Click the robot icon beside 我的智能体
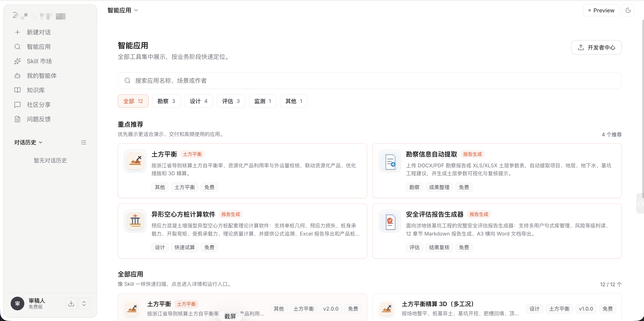 [x=17, y=76]
